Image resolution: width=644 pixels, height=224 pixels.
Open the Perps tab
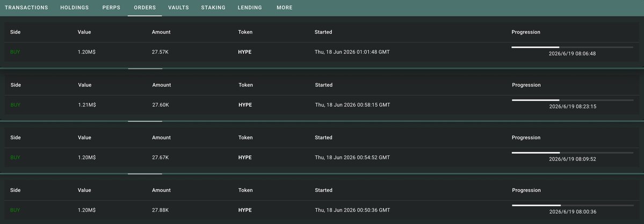pos(111,8)
